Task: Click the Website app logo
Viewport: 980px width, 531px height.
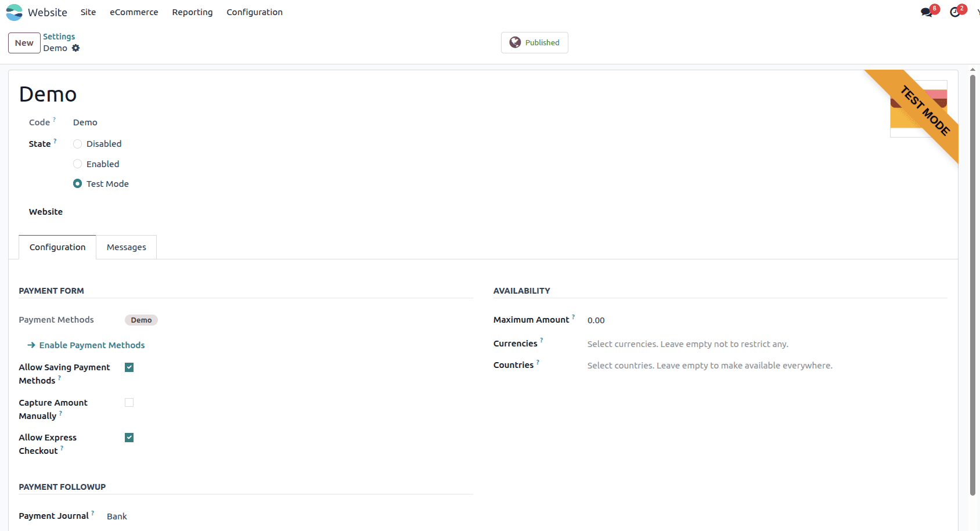Action: point(13,12)
